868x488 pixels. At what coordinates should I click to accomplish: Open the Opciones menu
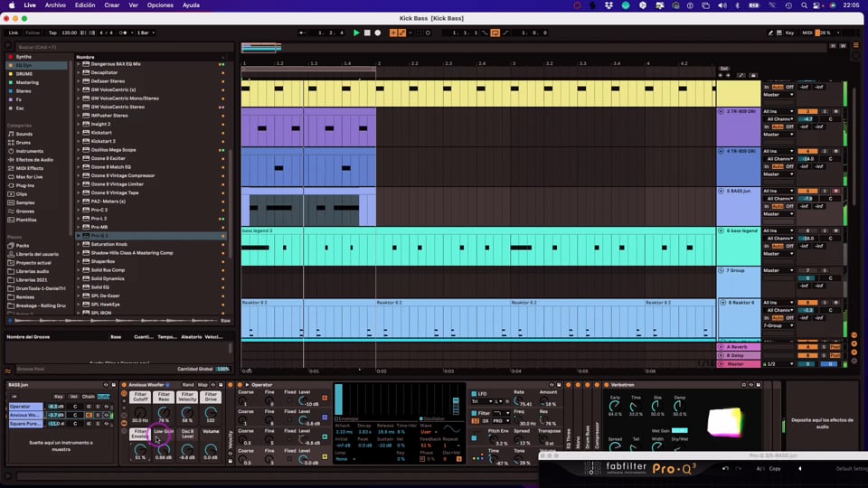[x=160, y=5]
